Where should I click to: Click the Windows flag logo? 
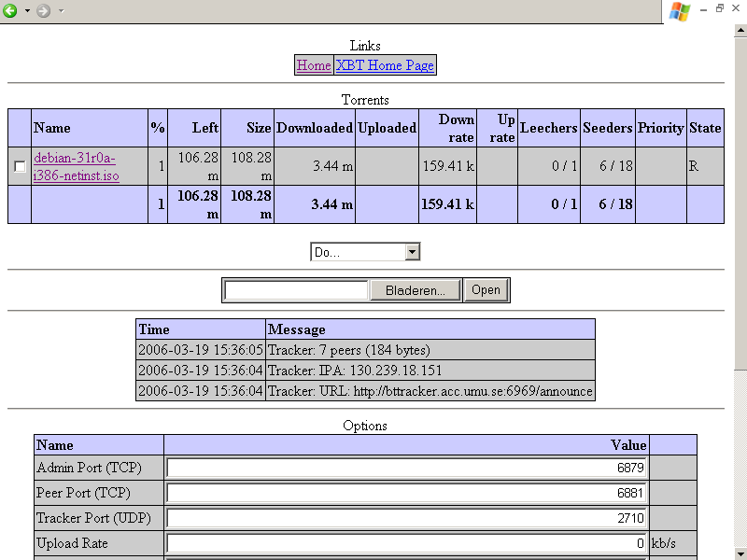680,11
